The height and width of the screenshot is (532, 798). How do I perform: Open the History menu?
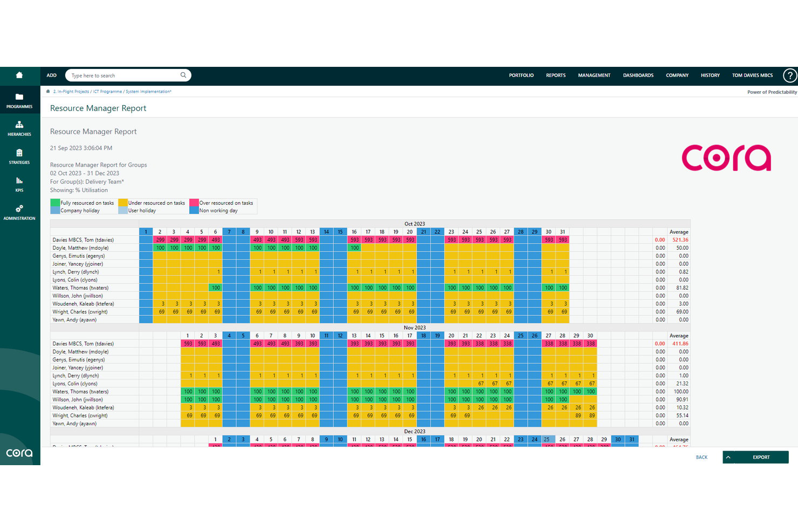[710, 75]
